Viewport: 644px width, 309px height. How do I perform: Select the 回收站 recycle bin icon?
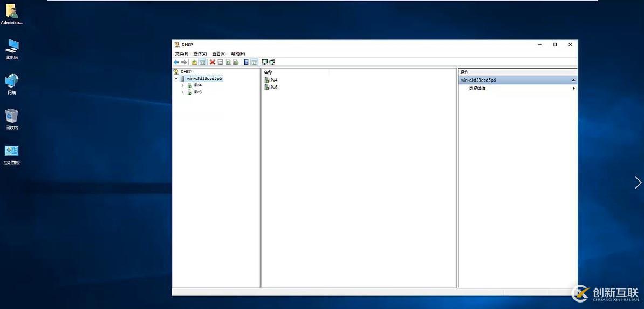pos(11,119)
